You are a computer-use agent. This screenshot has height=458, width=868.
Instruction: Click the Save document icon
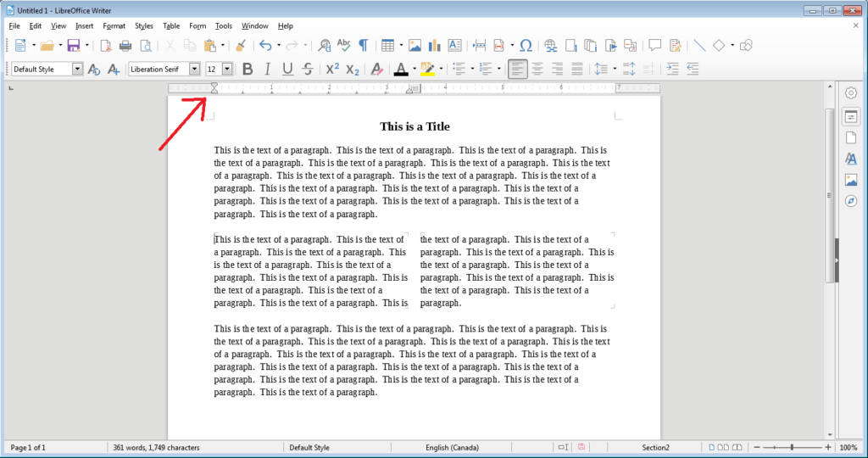[x=73, y=45]
